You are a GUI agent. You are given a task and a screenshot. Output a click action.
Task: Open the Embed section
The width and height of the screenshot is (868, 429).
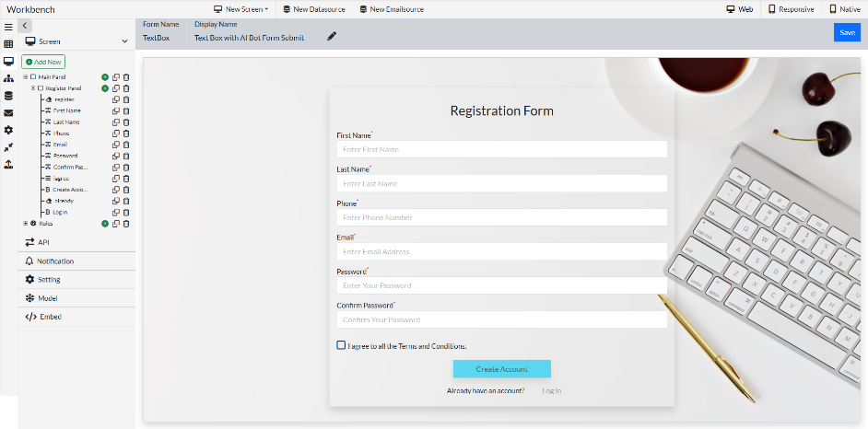[x=51, y=317]
